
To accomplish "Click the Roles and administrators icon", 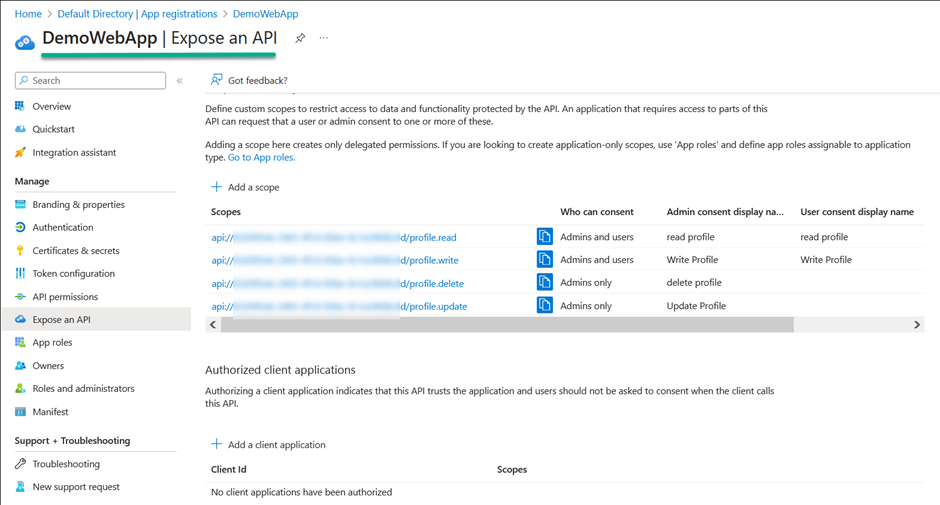I will [20, 388].
